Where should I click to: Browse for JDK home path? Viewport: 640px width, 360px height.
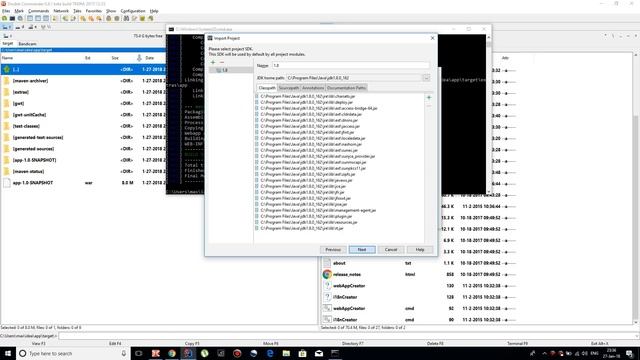(x=426, y=78)
